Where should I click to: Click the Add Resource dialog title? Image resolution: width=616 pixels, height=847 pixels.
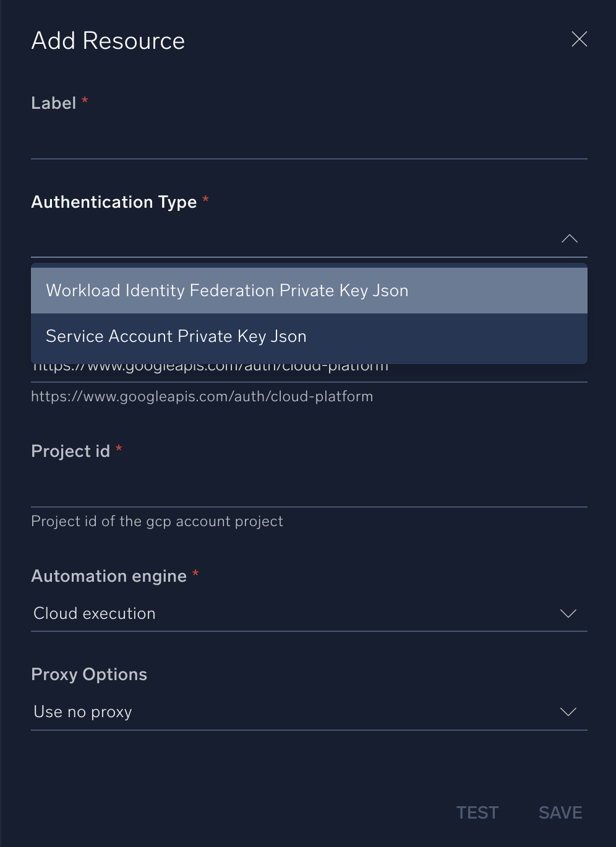tap(108, 40)
